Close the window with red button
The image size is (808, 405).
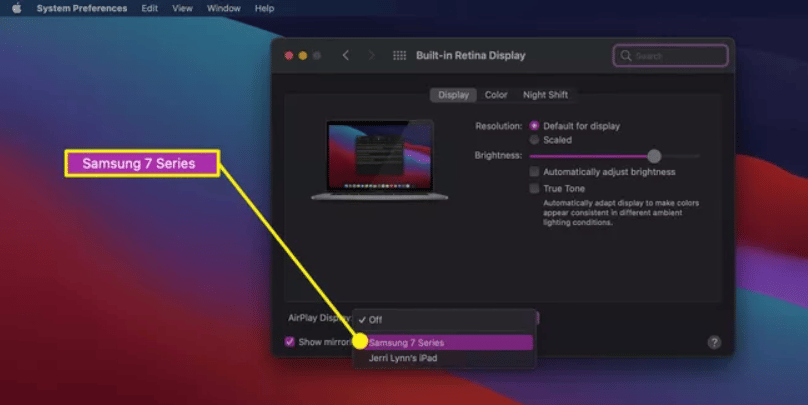289,56
